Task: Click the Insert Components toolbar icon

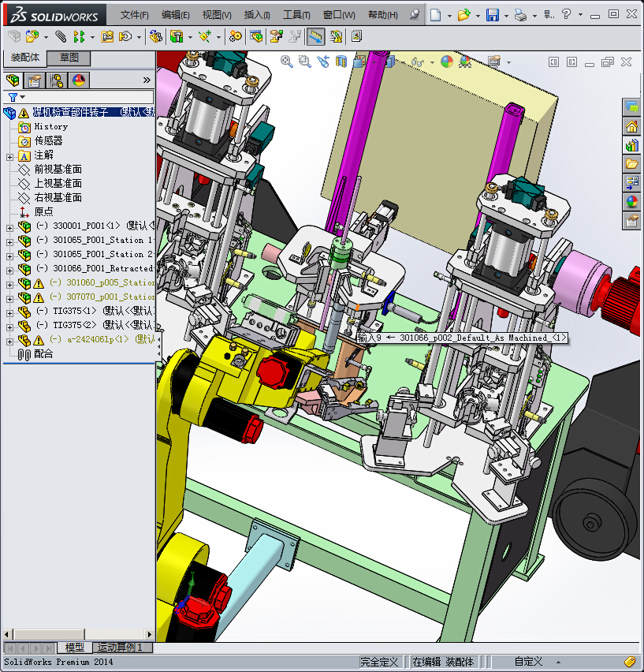Action: (x=32, y=37)
